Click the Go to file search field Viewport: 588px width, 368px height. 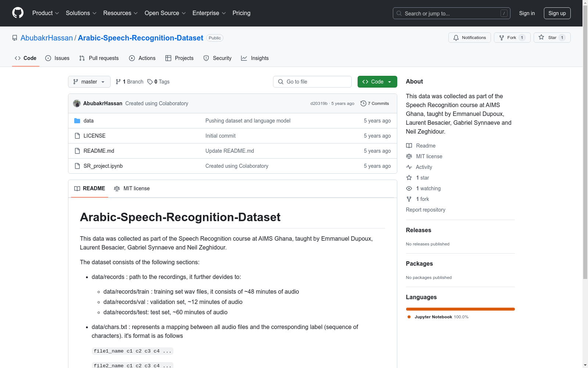312,82
